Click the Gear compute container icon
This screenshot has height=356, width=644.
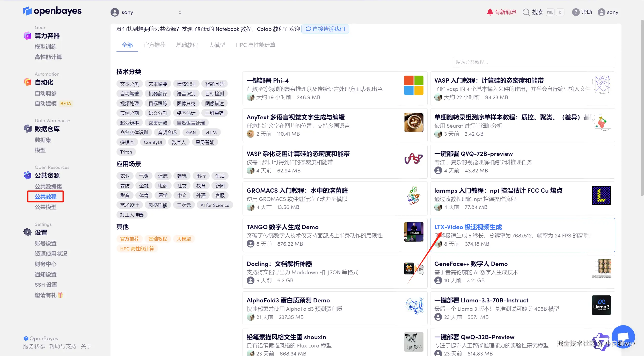27,36
